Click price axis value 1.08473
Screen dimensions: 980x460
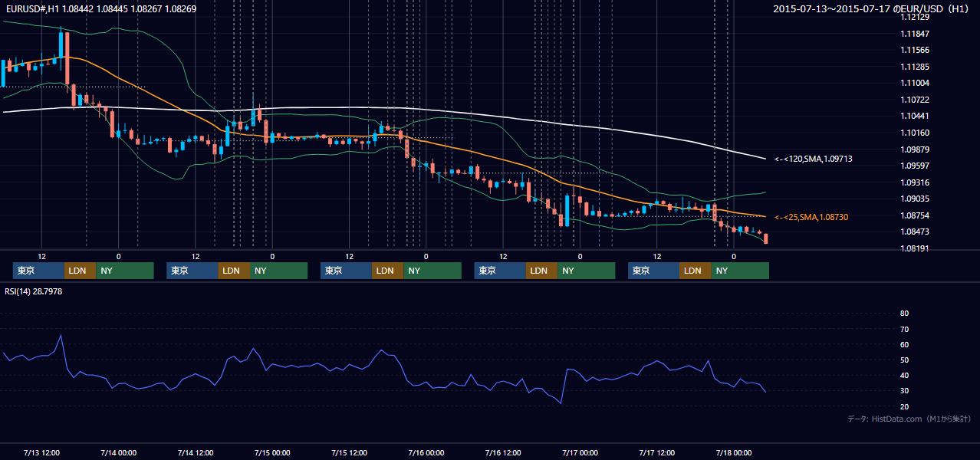tap(915, 232)
